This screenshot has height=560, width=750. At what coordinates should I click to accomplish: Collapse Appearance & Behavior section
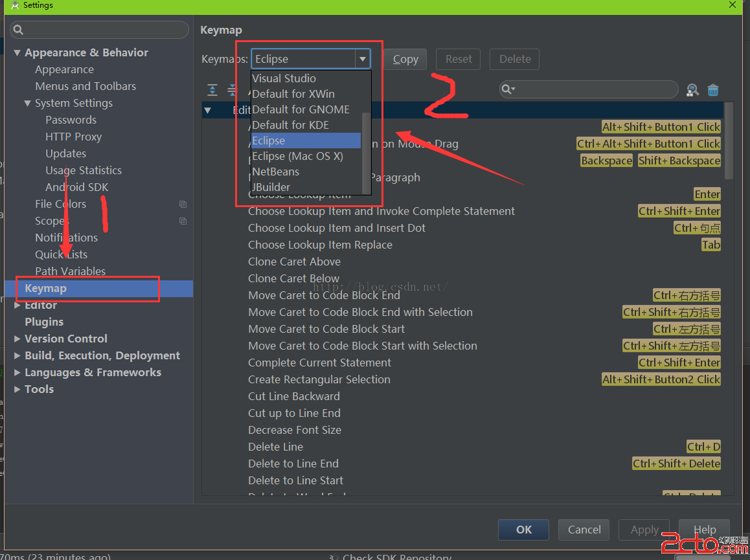coord(17,52)
